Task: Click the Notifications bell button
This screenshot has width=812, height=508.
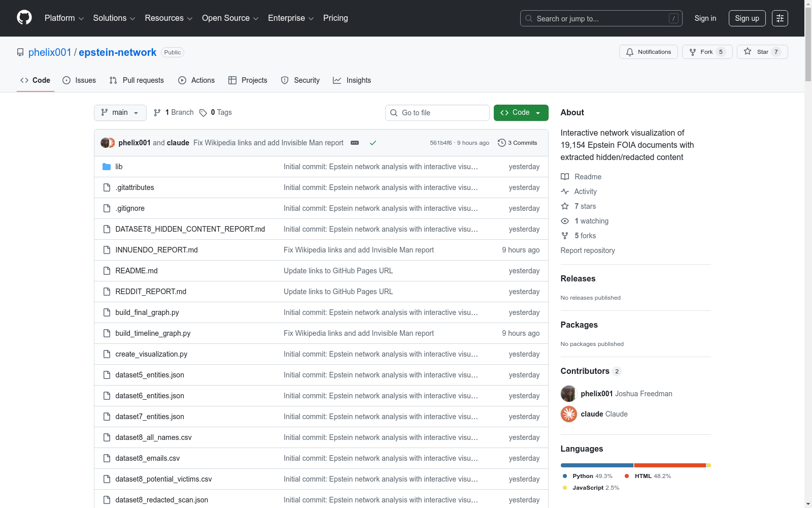Action: (649, 52)
